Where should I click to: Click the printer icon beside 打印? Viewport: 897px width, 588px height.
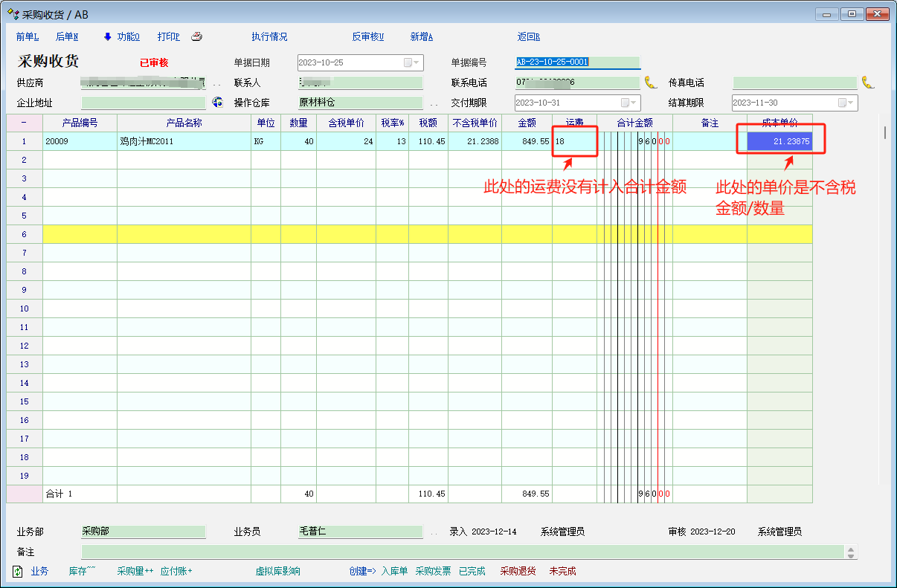click(x=196, y=37)
